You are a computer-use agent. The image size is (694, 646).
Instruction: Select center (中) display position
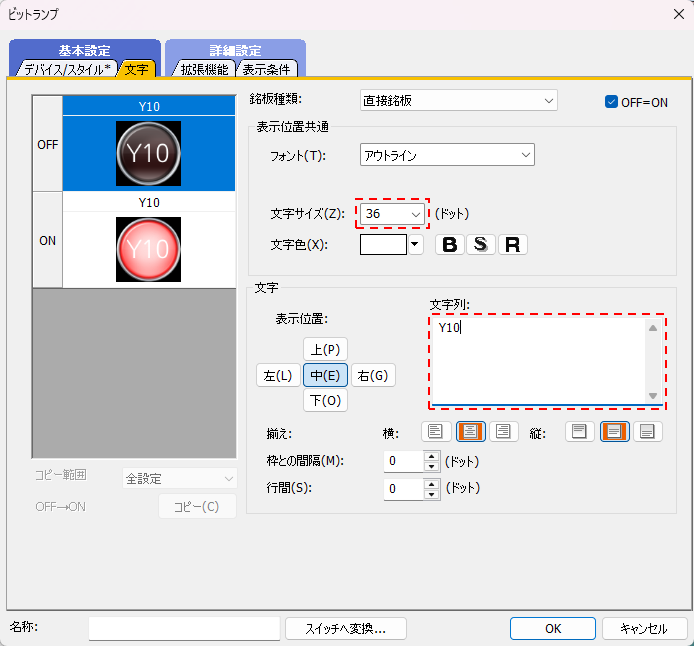(325, 376)
